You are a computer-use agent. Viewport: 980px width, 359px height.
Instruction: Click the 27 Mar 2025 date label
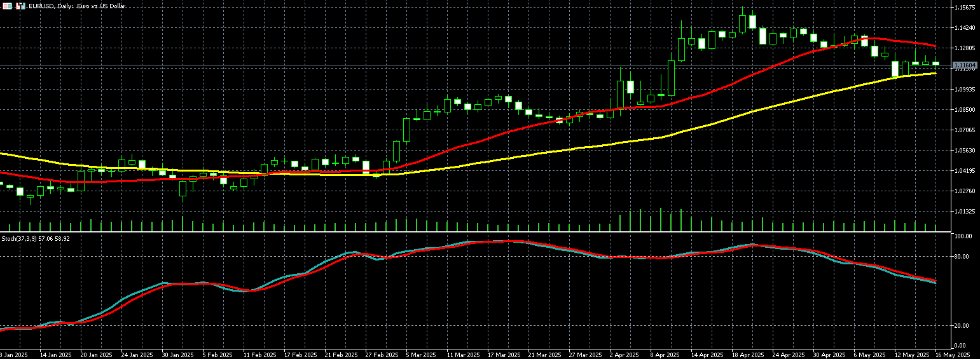[585, 355]
